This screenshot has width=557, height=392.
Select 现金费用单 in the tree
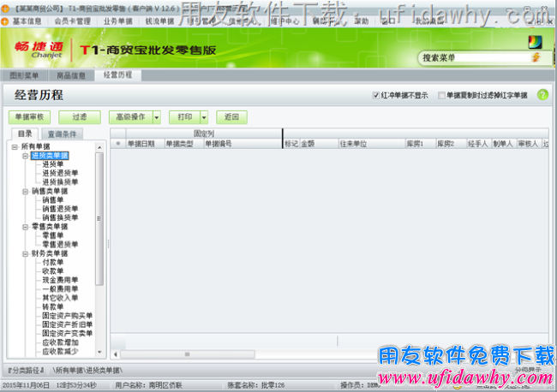60,280
